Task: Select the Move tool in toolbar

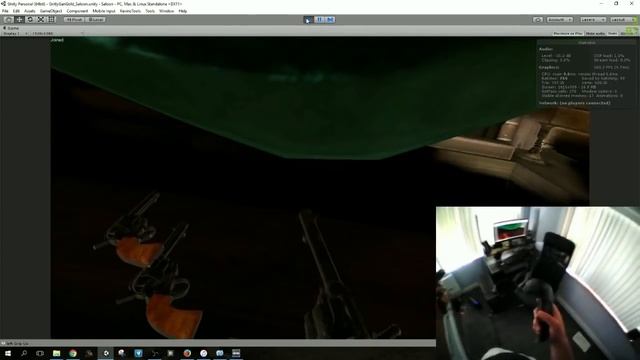Action: (x=19, y=20)
